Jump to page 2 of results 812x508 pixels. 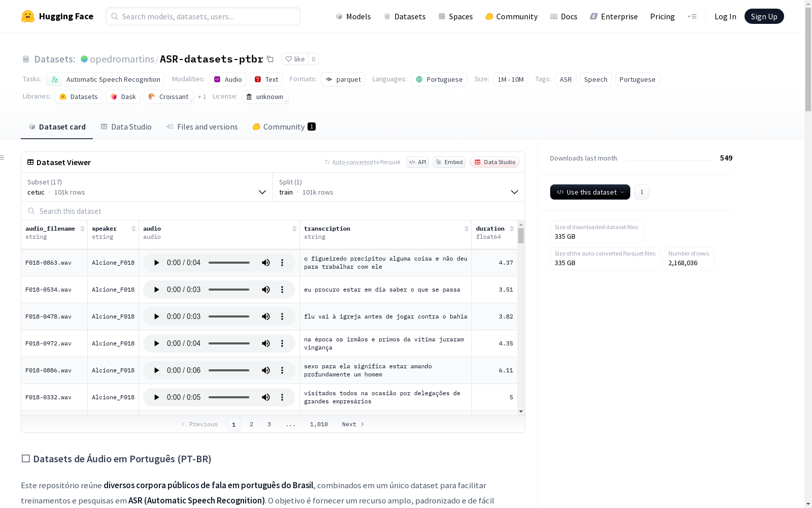point(251,424)
